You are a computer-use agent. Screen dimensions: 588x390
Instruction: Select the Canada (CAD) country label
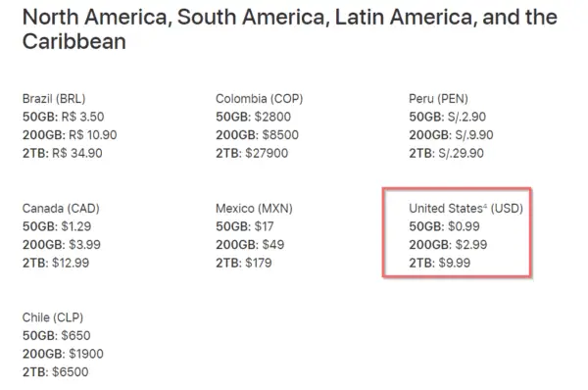coord(61,208)
